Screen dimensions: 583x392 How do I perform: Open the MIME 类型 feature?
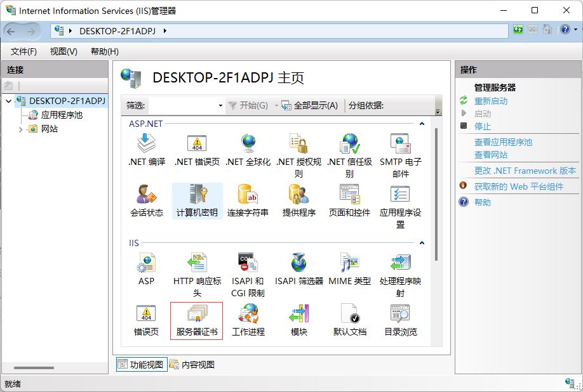click(349, 269)
